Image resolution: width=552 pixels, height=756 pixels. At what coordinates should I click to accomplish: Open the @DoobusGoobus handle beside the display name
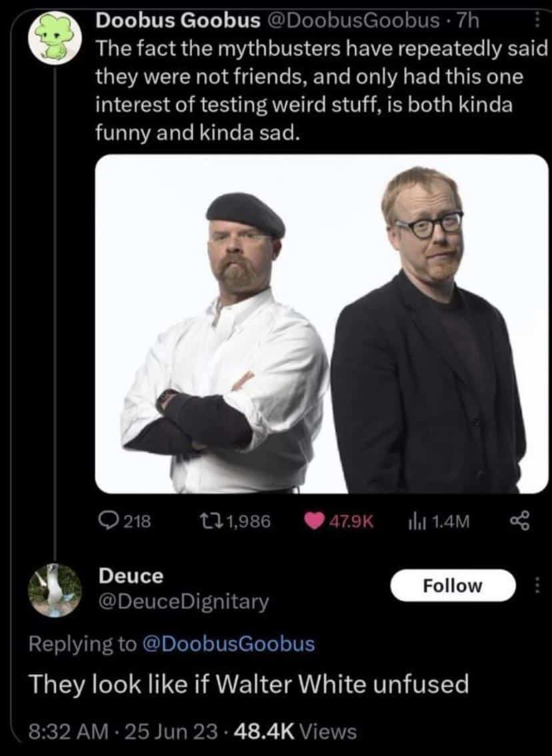click(352, 21)
